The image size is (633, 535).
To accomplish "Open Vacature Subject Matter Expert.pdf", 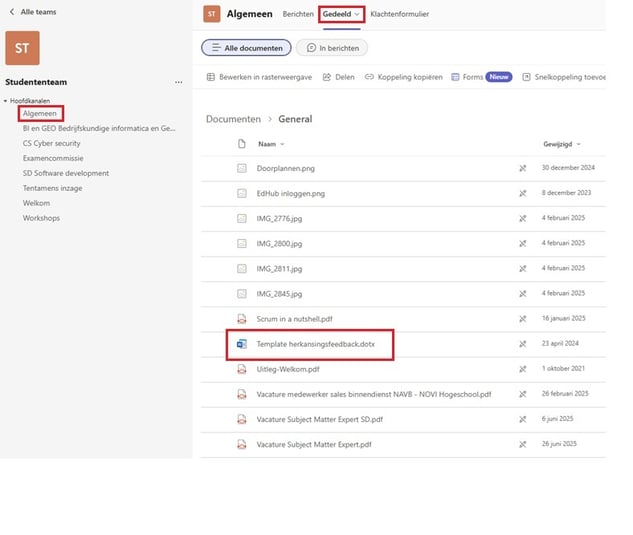I will click(314, 444).
